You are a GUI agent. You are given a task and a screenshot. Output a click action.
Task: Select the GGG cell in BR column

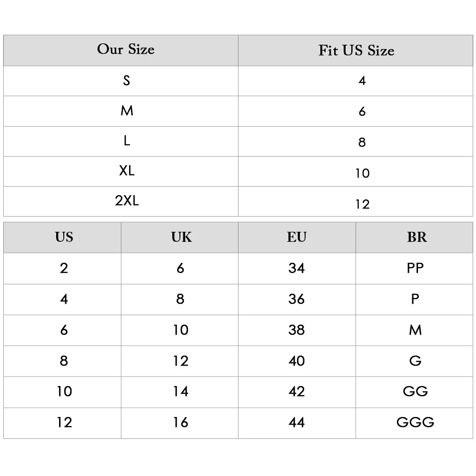(x=415, y=423)
